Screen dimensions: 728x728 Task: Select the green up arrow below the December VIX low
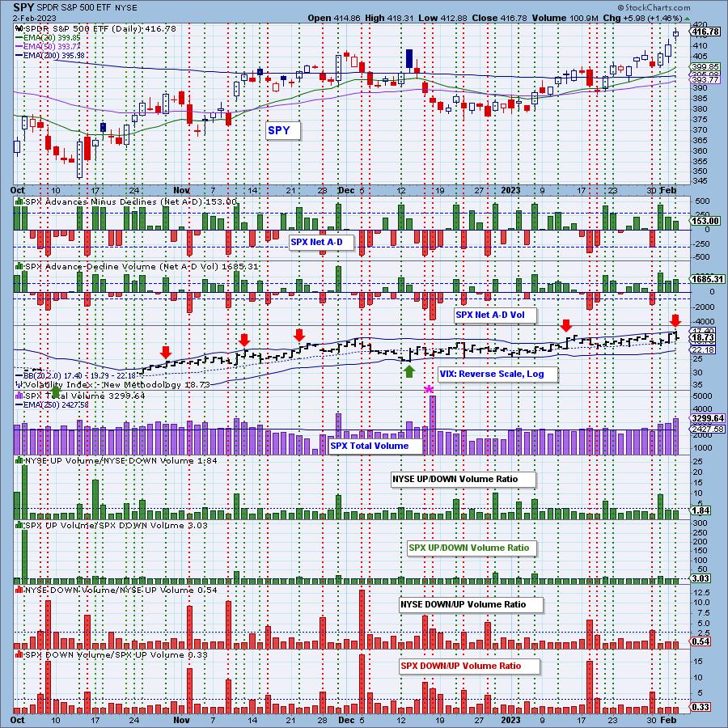click(x=408, y=371)
